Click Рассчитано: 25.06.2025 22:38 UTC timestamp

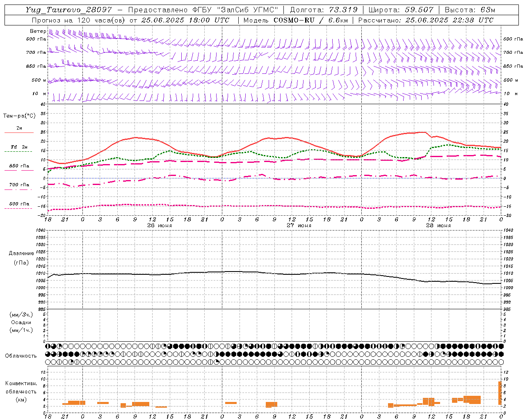[x=426, y=20]
